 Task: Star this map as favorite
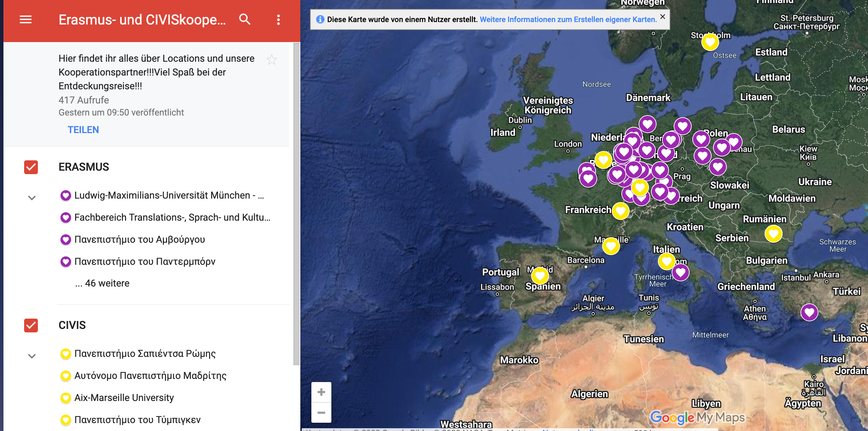272,60
